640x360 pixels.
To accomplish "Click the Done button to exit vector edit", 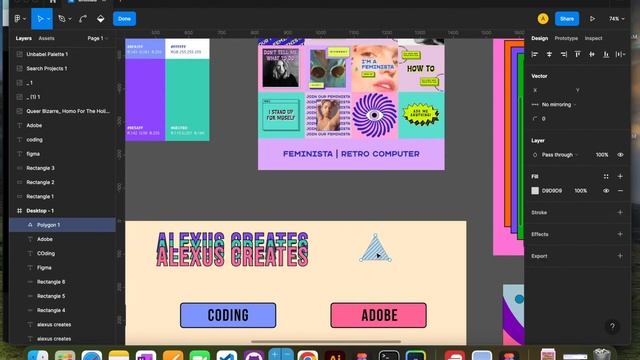I will [x=124, y=19].
